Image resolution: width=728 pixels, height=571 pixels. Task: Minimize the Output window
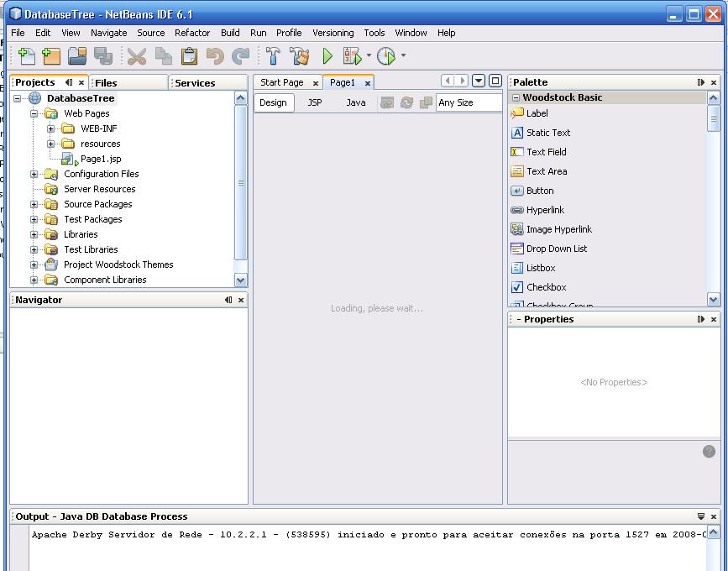pos(701,516)
